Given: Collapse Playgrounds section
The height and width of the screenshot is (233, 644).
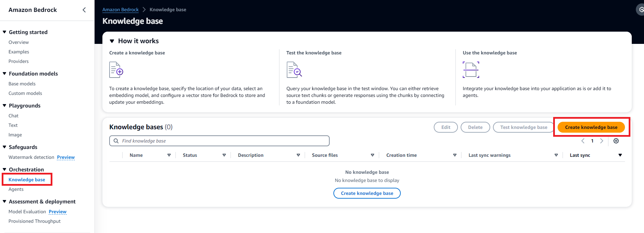Looking at the screenshot, I should pyautogui.click(x=4, y=105).
